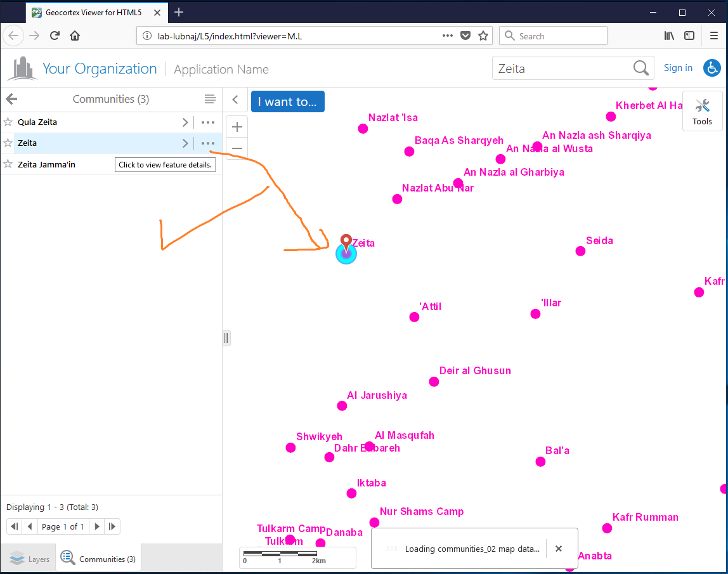Click the Kafr Rumman map point

tap(607, 528)
